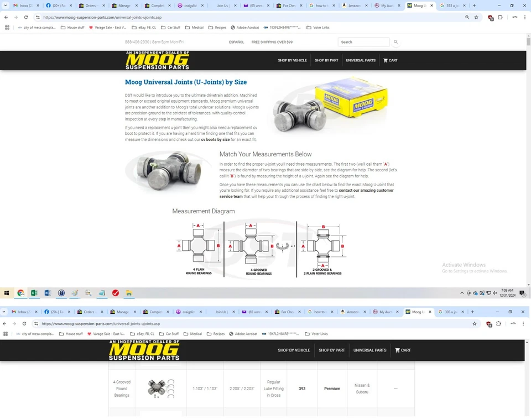
Task: Bookmark page with star in upper address bar
Action: (x=476, y=17)
